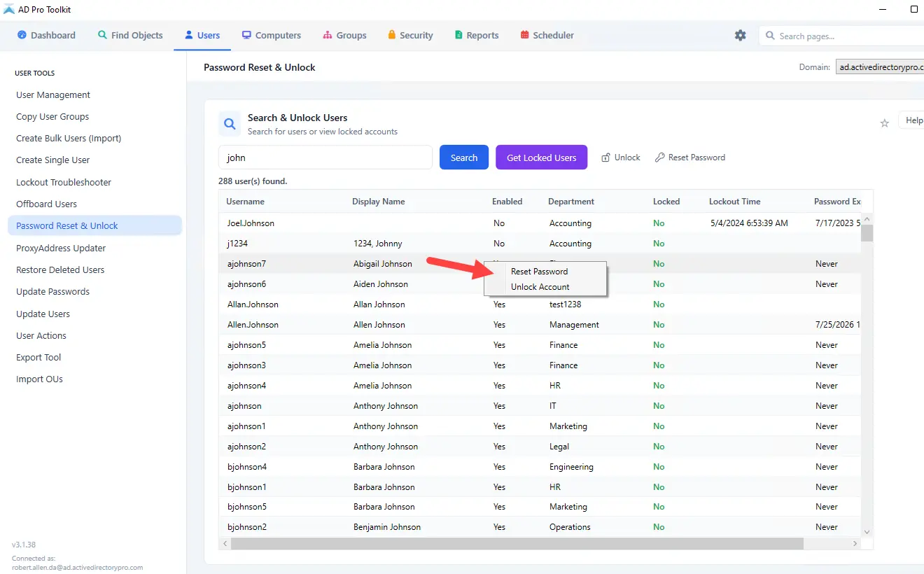Click the search pages magnifier icon
Screen dimensions: 924x574
pos(771,36)
